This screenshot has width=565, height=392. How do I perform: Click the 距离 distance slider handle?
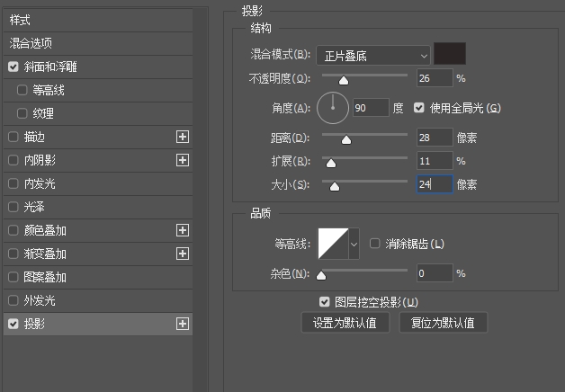[x=346, y=139]
